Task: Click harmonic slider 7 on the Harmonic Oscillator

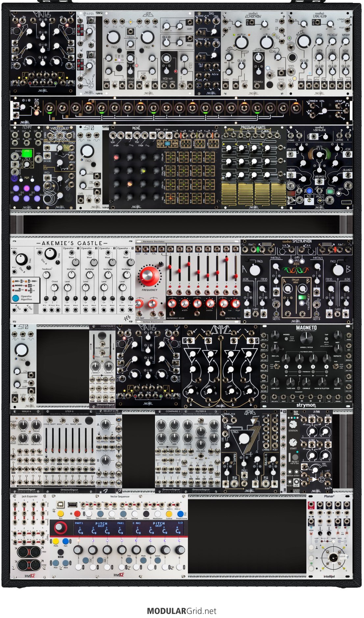Action: tap(226, 268)
